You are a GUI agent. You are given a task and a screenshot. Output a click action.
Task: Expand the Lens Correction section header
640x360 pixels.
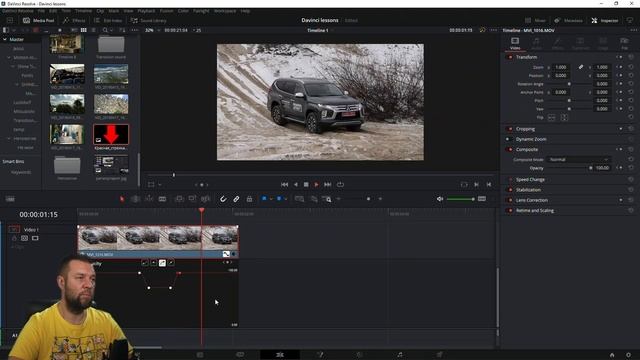[x=531, y=200]
